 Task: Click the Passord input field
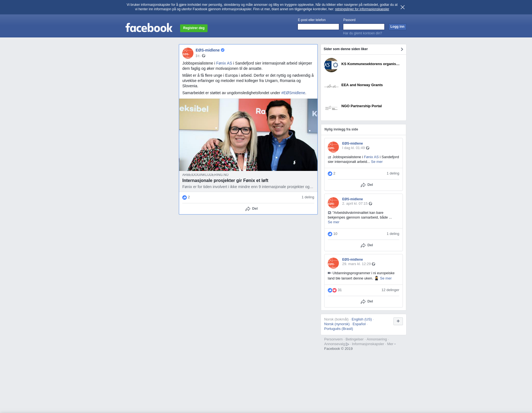point(364,27)
